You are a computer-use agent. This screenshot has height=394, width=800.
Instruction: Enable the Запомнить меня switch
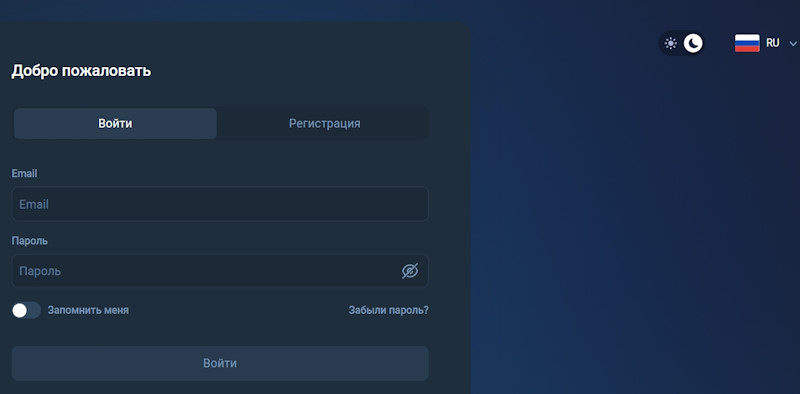click(26, 310)
